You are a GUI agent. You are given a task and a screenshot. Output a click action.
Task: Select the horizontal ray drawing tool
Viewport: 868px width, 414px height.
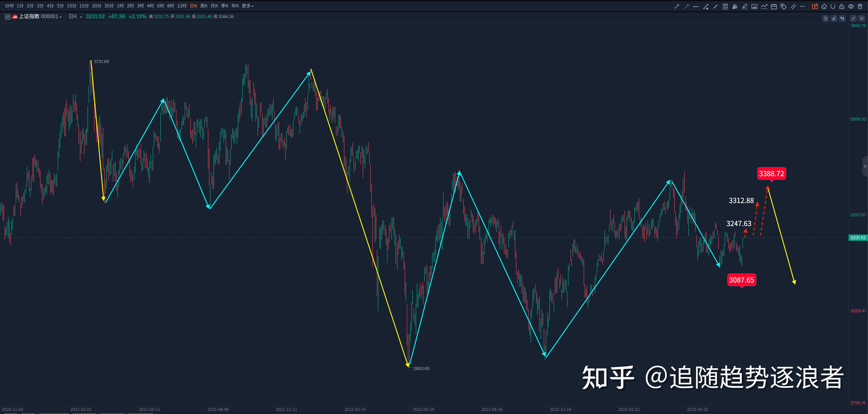tap(696, 6)
